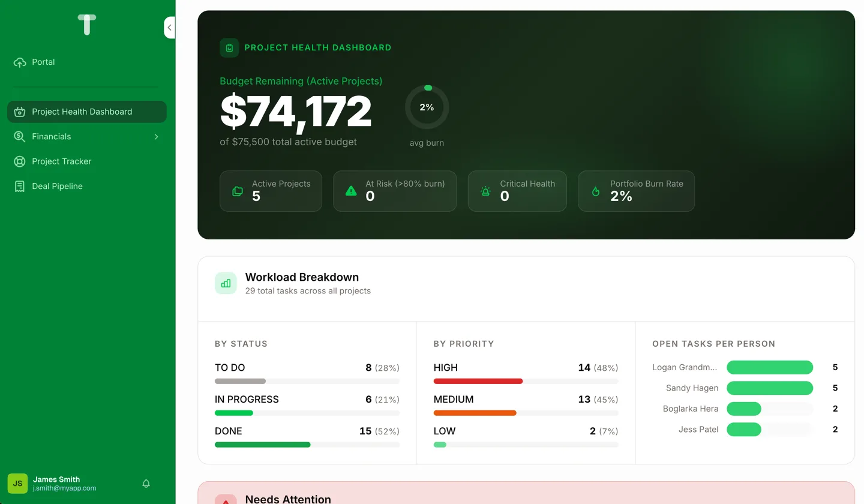
Task: Click Jess Patel's open tasks bar
Action: pos(770,430)
